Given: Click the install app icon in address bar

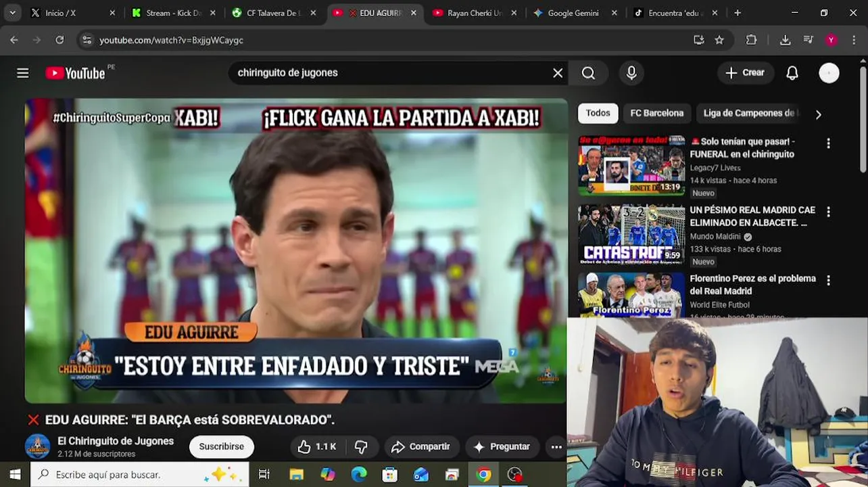Looking at the screenshot, I should click(699, 40).
